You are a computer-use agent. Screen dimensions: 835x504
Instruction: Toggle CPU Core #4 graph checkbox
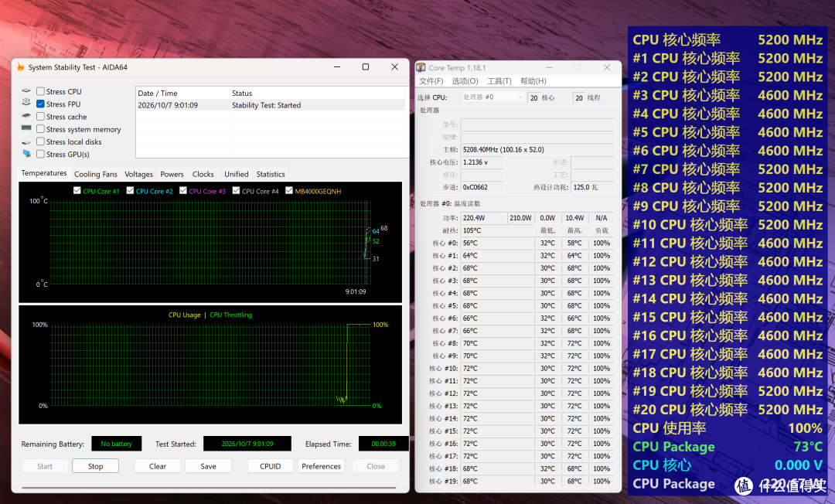coord(236,190)
